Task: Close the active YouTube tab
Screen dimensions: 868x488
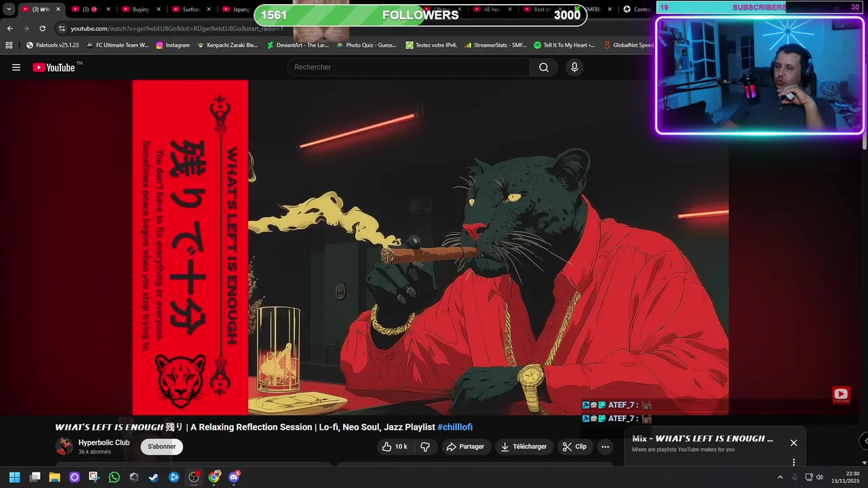Action: point(58,9)
